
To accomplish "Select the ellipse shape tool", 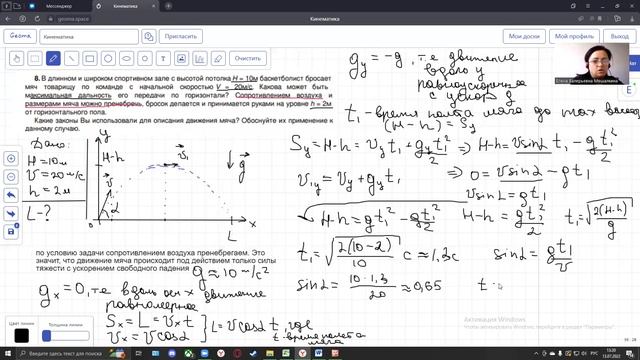I will (x=127, y=58).
